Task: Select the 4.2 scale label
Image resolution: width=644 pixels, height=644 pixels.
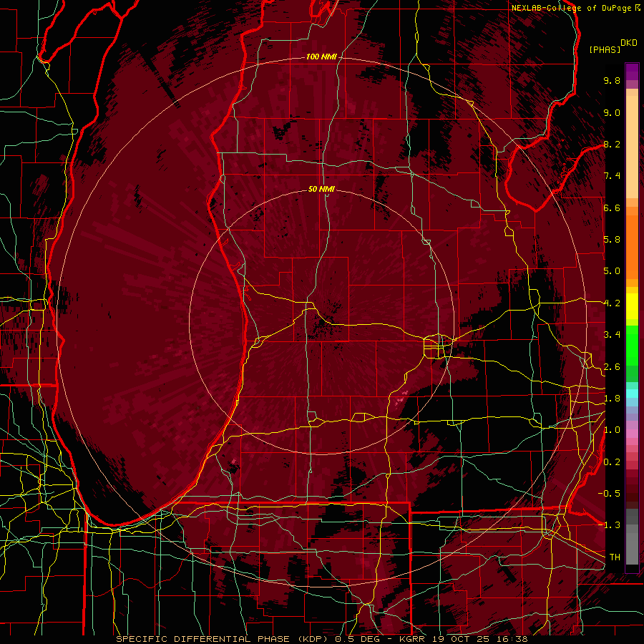Action: (x=612, y=303)
